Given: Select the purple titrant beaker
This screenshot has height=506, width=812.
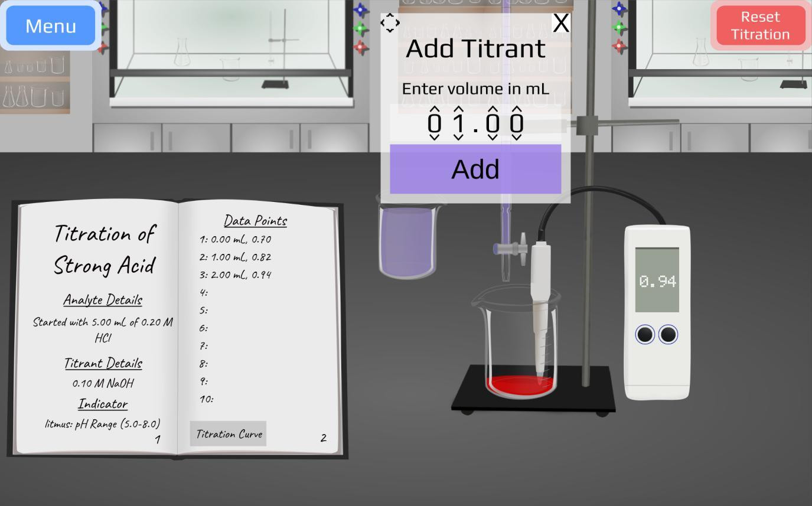Looking at the screenshot, I should pyautogui.click(x=406, y=242).
